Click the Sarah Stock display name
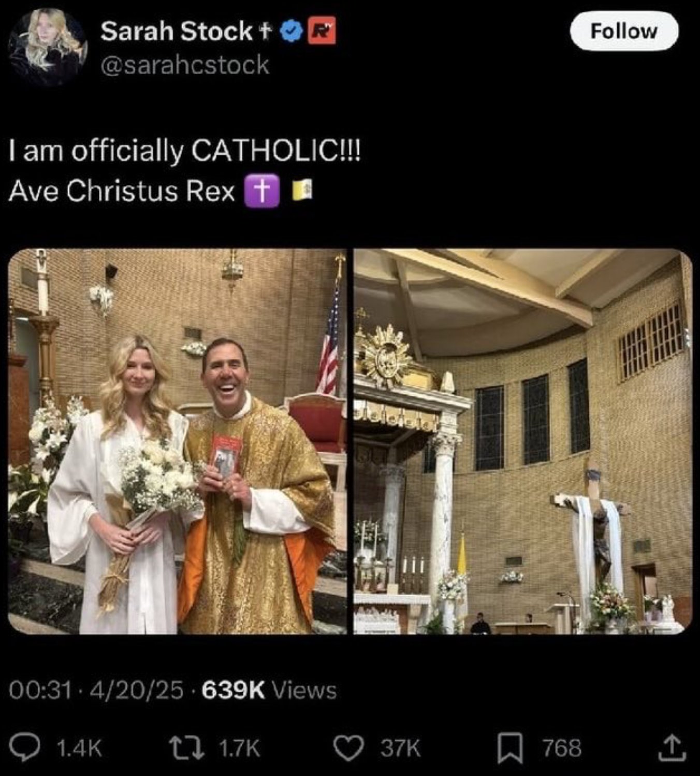 click(176, 31)
